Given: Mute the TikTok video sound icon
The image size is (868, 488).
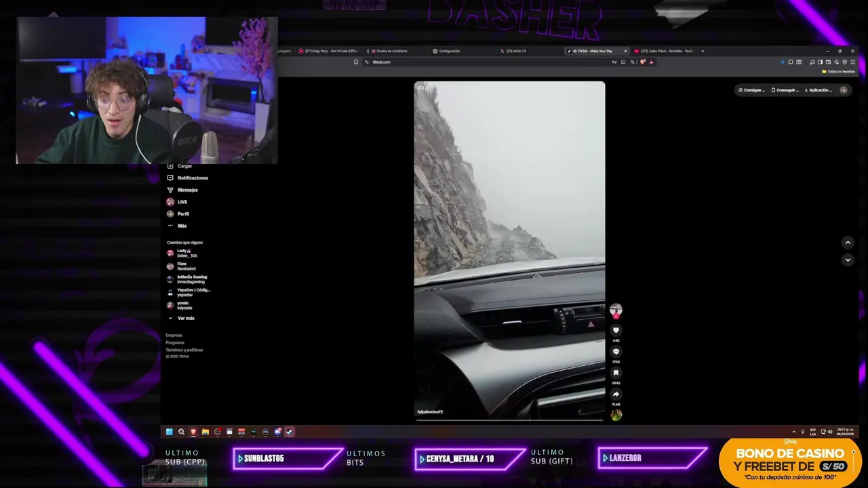Looking at the screenshot, I should 420,87.
